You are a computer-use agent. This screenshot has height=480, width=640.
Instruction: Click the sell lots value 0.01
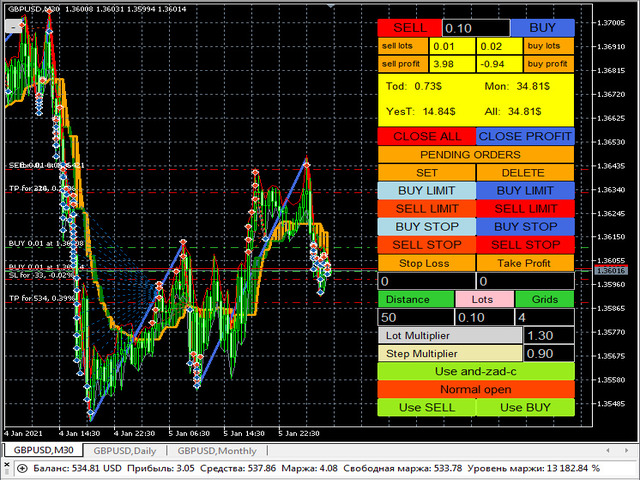pyautogui.click(x=452, y=46)
